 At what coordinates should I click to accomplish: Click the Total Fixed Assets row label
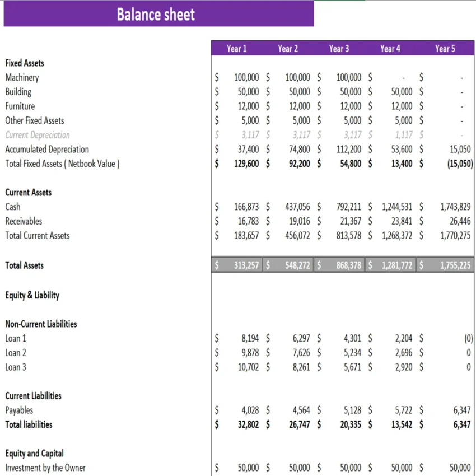pyautogui.click(x=62, y=164)
